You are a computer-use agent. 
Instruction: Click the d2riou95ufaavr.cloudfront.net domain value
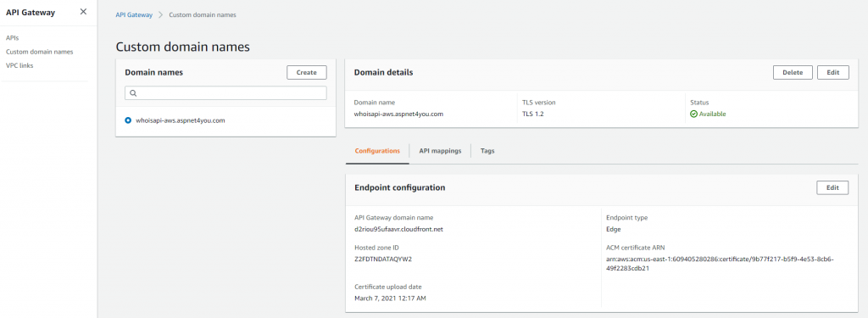(x=398, y=229)
